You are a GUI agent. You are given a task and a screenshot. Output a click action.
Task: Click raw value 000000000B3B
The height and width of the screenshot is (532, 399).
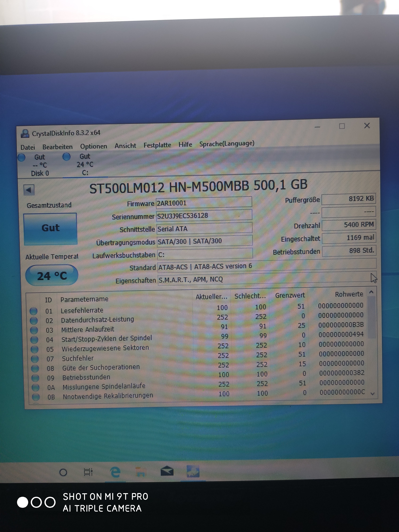pos(341,325)
